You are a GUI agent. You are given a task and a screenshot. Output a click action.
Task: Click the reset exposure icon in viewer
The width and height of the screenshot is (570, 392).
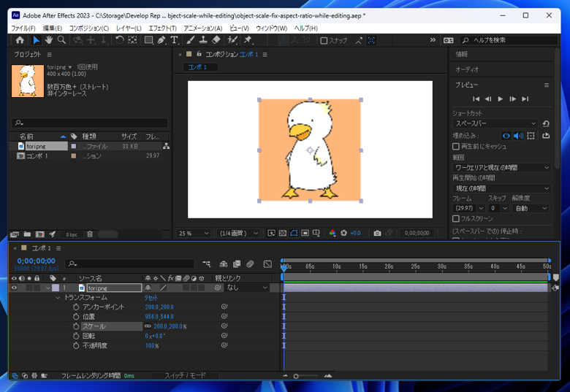(344, 233)
